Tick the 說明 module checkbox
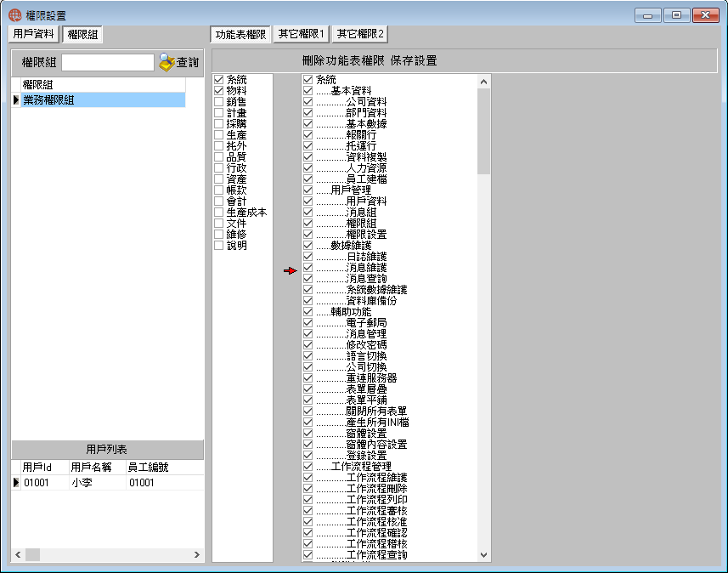The image size is (728, 573). [218, 246]
